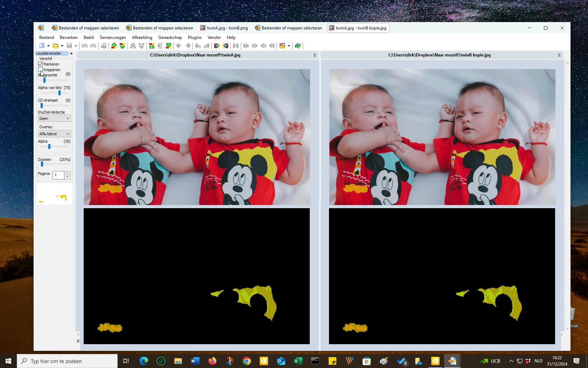Click the New document toolbar icon
588x368 pixels.
click(x=42, y=46)
